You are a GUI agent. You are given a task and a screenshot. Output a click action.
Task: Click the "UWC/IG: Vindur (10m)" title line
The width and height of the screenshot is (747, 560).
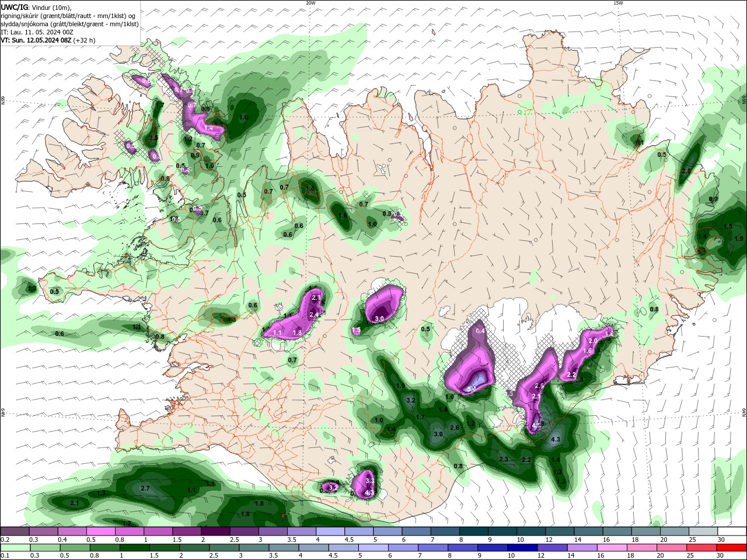[36, 7]
